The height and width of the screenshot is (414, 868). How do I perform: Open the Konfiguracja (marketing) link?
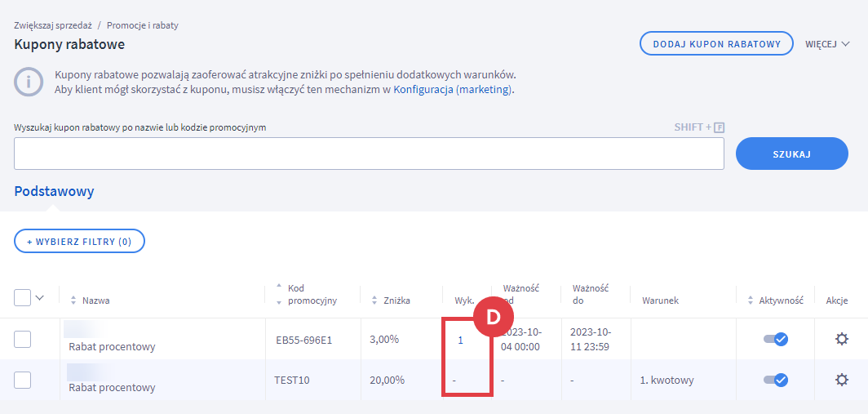453,90
